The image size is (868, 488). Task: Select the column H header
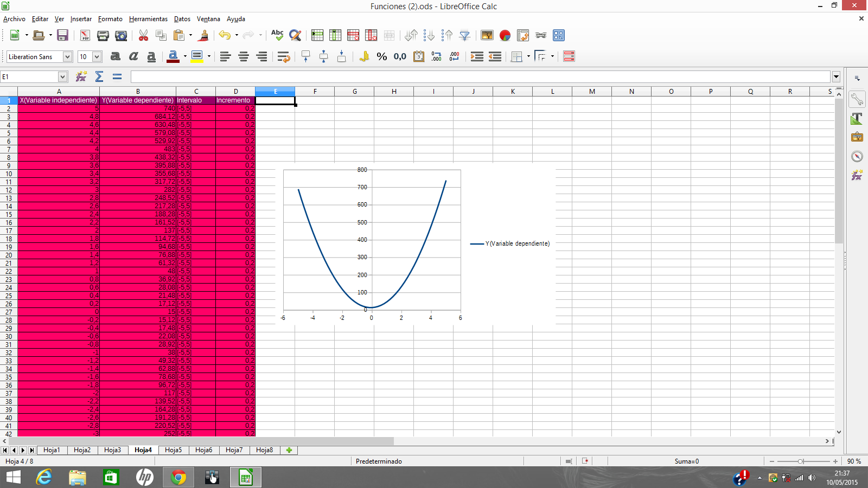pyautogui.click(x=394, y=92)
